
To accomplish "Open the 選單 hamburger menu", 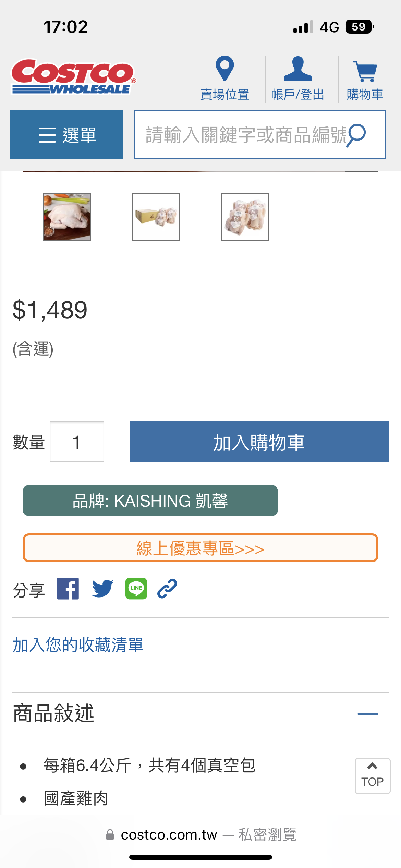I will click(x=67, y=134).
